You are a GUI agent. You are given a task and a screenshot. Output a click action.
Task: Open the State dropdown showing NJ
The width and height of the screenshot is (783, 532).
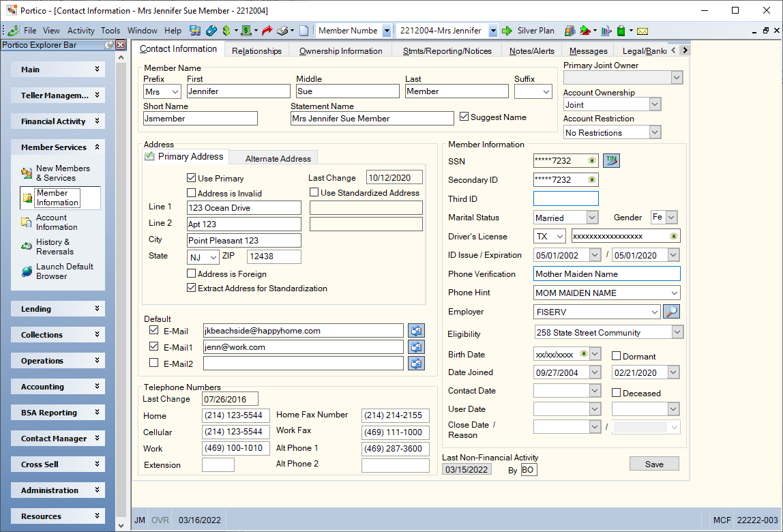pos(213,257)
